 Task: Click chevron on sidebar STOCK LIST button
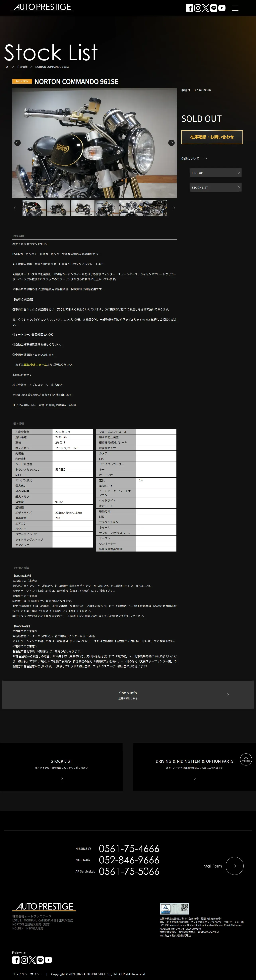click(x=238, y=188)
